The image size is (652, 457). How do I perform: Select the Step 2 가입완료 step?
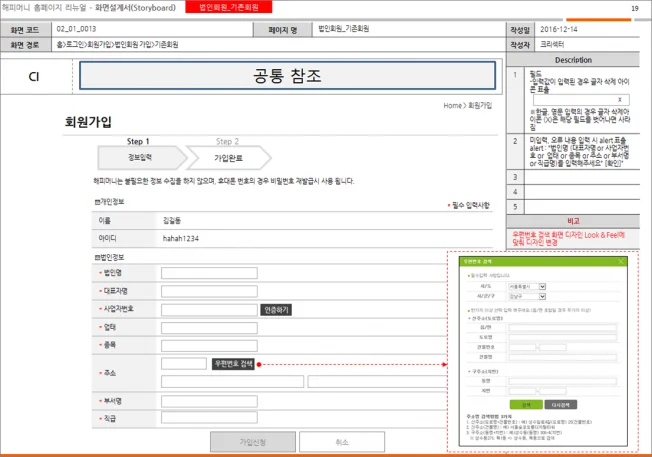point(229,158)
